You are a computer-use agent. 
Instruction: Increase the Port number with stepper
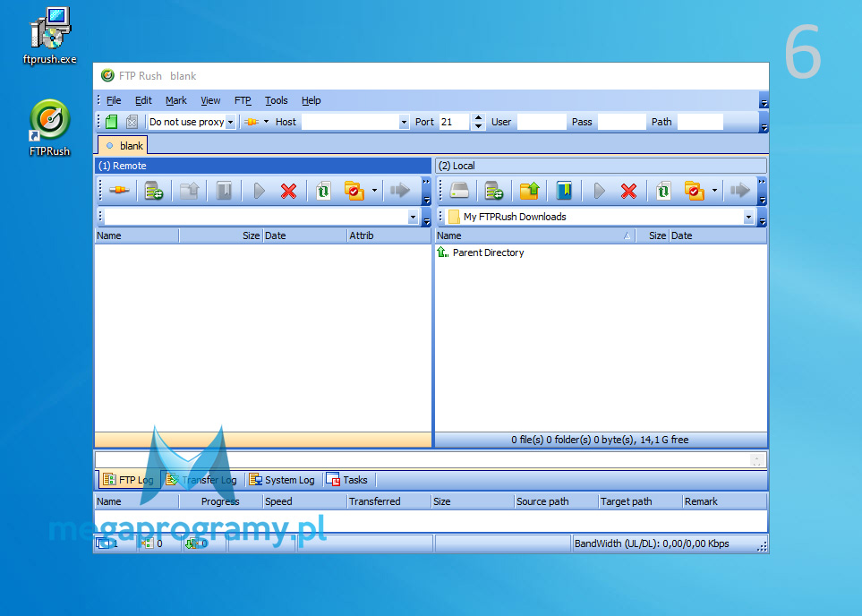[479, 117]
